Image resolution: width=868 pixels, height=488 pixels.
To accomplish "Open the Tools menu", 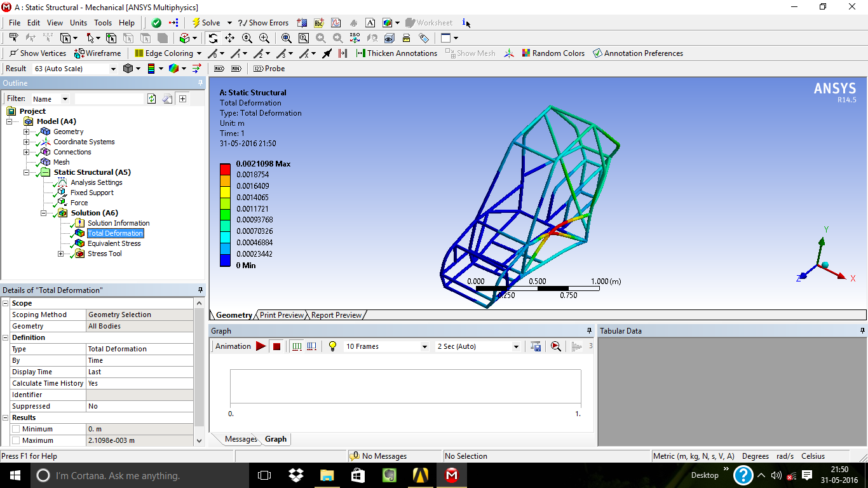I will click(103, 23).
